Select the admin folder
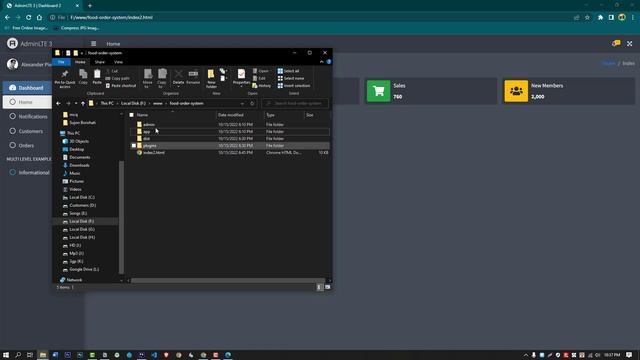This screenshot has height=360, width=640. click(149, 124)
